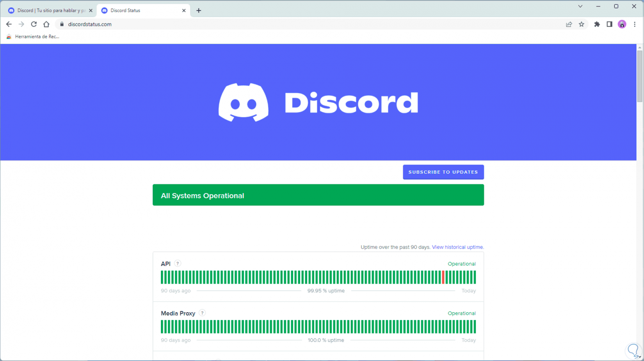The width and height of the screenshot is (644, 361).
Task: Show the API help question mark tooltip
Action: coord(178,264)
